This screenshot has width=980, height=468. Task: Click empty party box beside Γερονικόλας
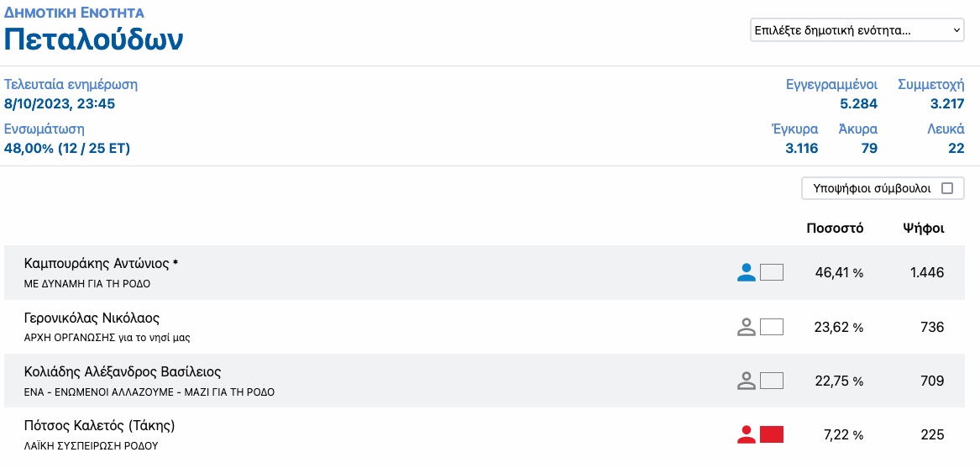[771, 327]
